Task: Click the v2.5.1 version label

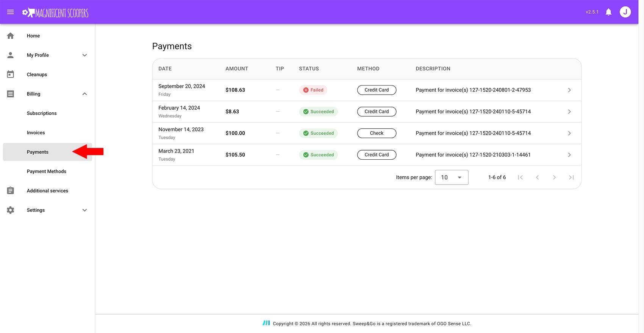Action: coord(592,12)
